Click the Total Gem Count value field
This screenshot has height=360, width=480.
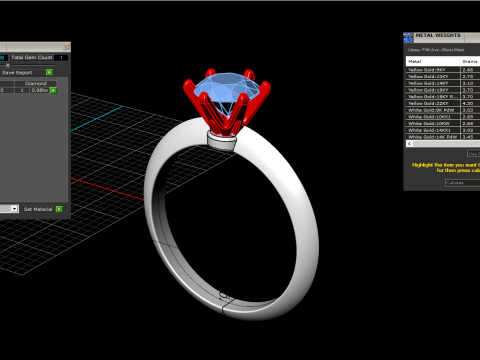tap(61, 58)
